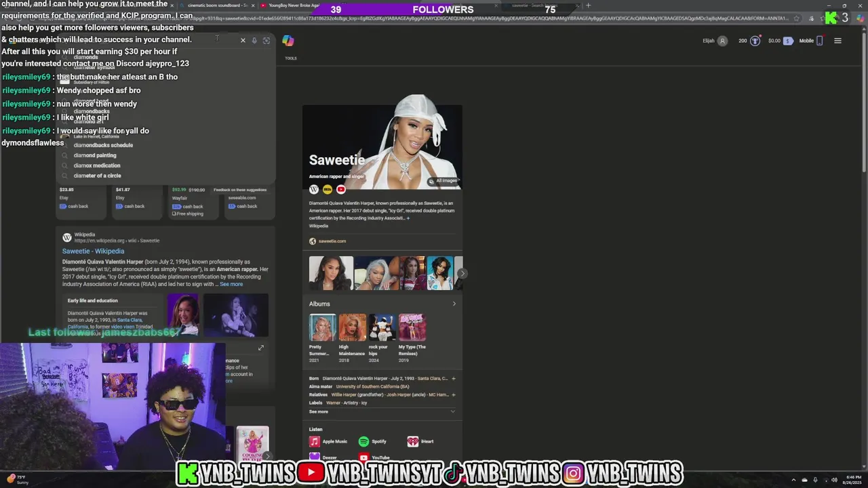The image size is (868, 488).
Task: Open the My Type (The Remixes) album thumbnail
Action: coord(412,327)
